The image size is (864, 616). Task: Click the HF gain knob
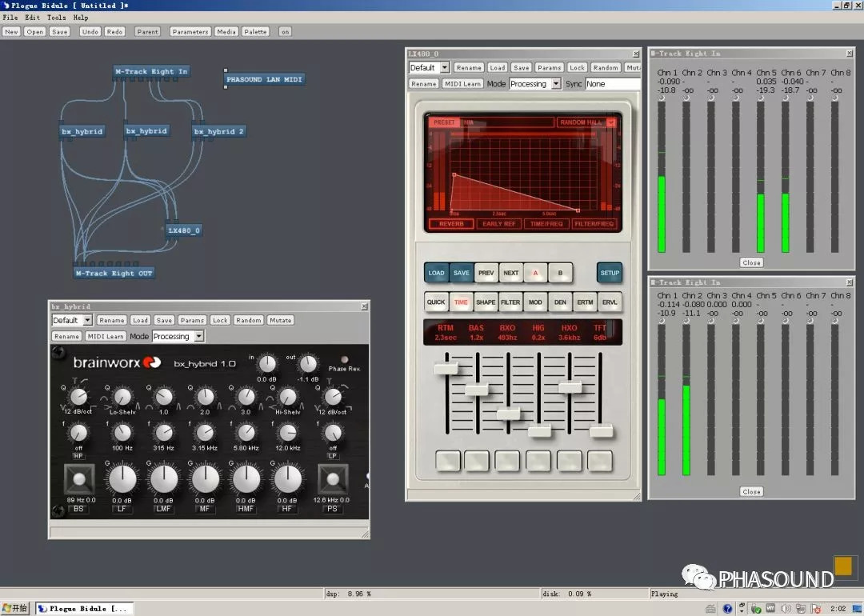[x=287, y=479]
